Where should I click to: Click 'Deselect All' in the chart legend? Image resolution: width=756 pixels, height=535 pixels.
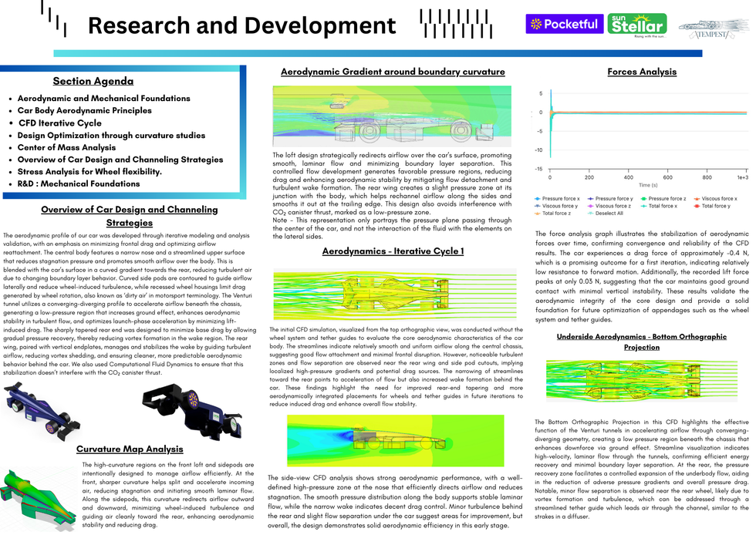pyautogui.click(x=605, y=213)
